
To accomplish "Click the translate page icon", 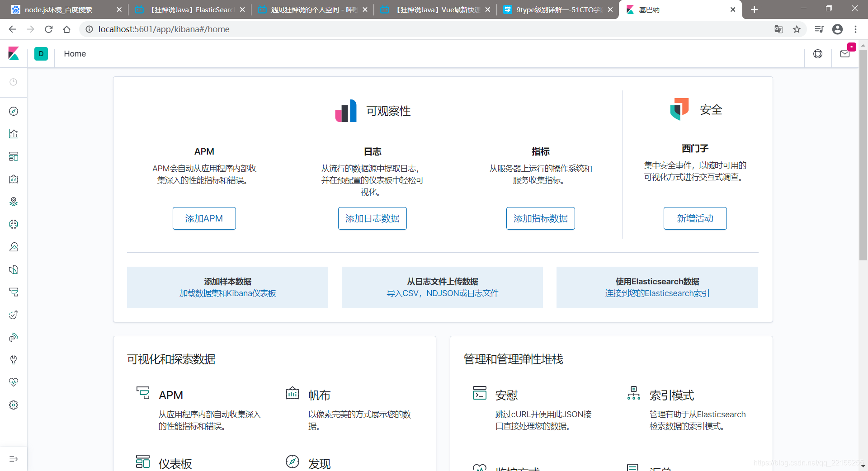I will 778,29.
